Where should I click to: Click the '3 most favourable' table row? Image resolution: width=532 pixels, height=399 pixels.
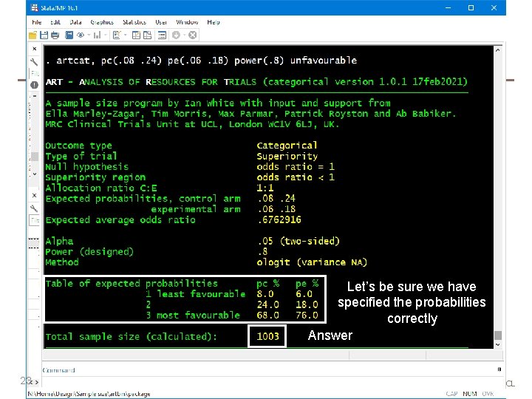pos(232,316)
